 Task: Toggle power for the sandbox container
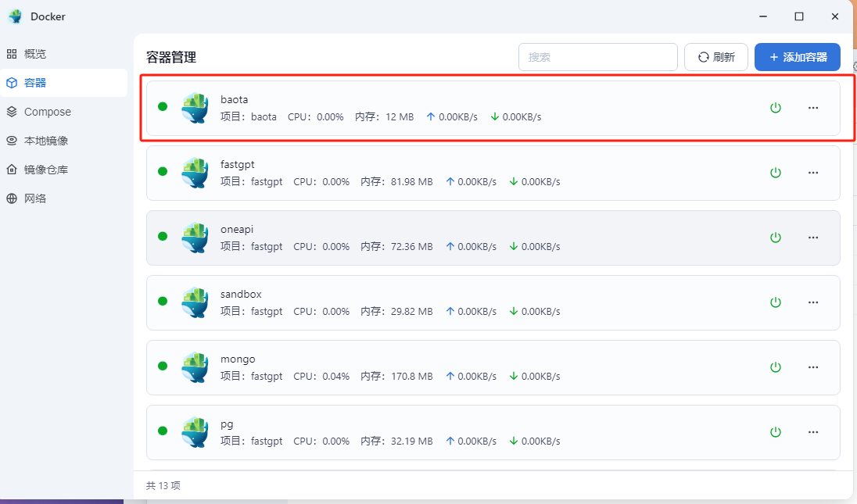click(x=775, y=302)
